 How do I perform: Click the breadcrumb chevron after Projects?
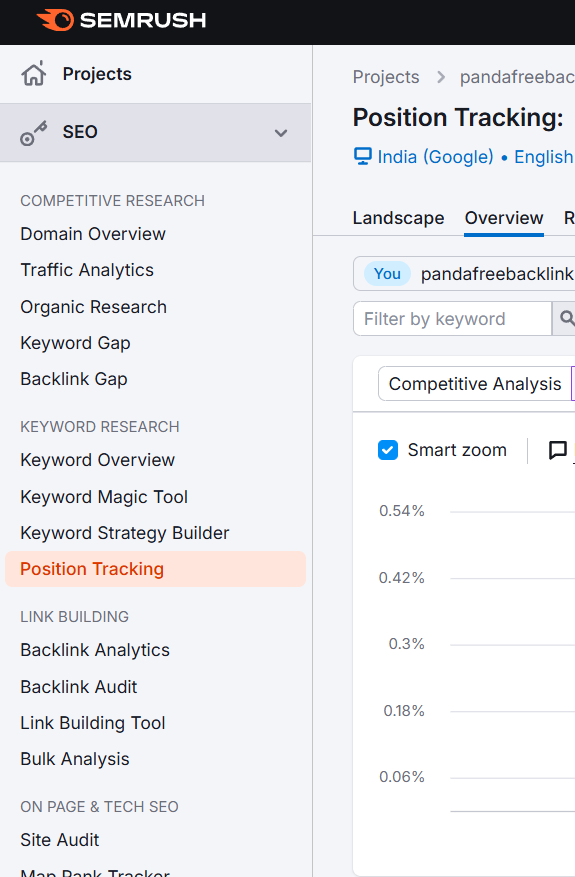pyautogui.click(x=441, y=77)
